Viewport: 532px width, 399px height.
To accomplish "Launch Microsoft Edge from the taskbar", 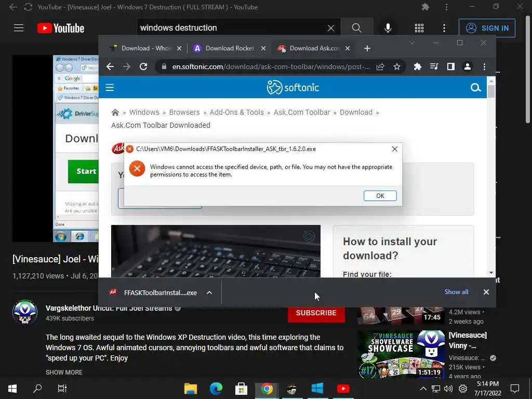I will tap(216, 389).
